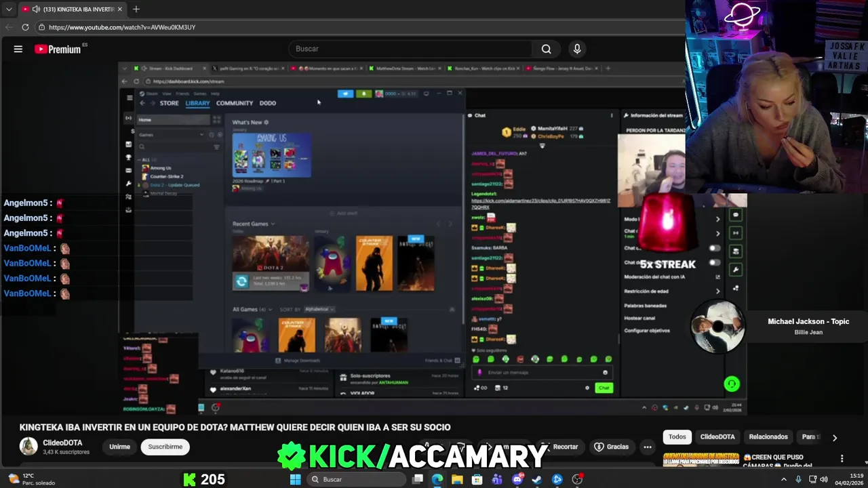
Task: Click the YouTube search magnifier button
Action: coord(546,49)
